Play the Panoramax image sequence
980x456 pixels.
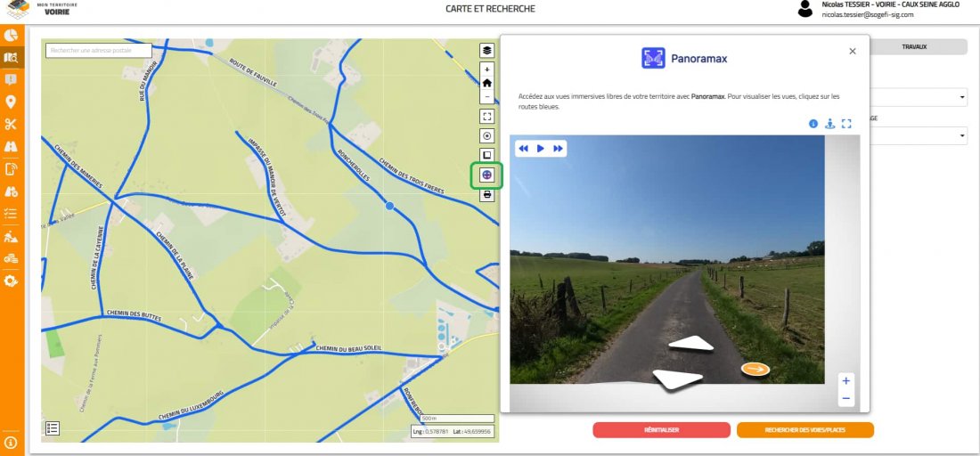click(541, 149)
